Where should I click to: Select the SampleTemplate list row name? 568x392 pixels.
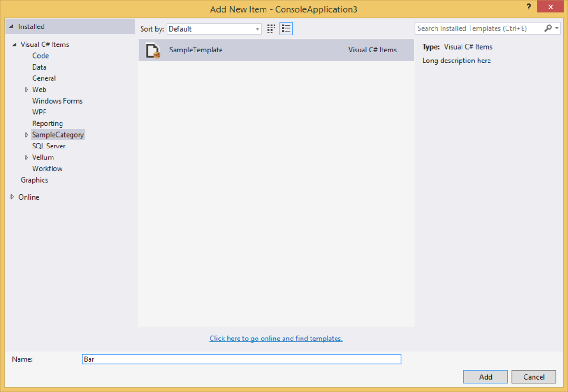196,50
